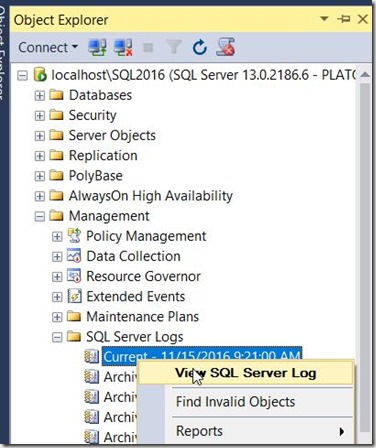The image size is (376, 448).
Task: Select the Extended Events label
Action: point(136,297)
